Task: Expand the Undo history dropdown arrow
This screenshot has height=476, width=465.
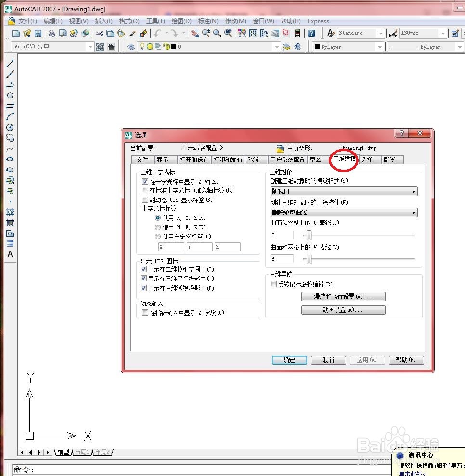Action: click(x=166, y=33)
